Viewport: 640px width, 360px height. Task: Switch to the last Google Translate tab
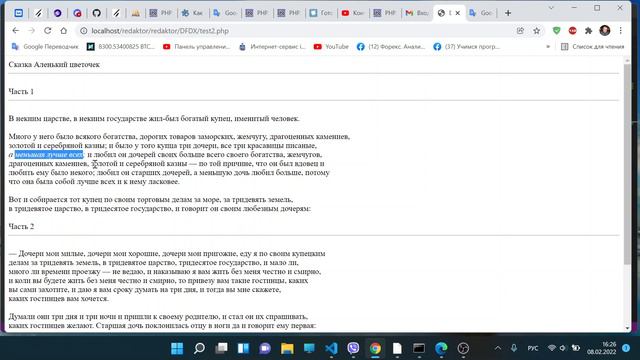(x=481, y=13)
